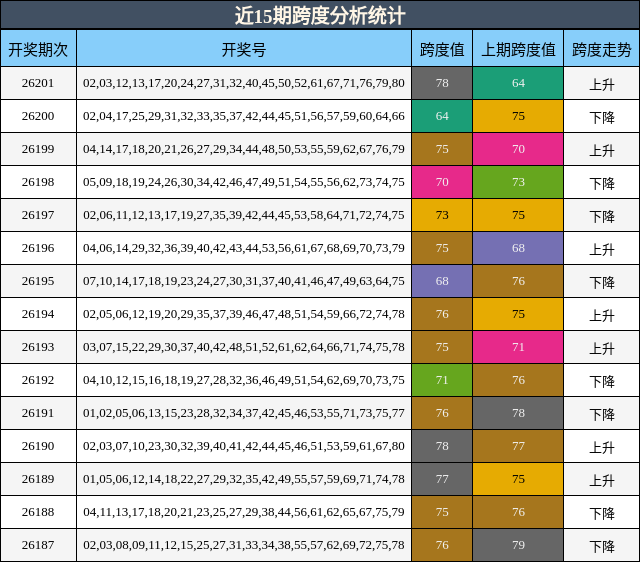Click the 上升 trend in row 26194

602,316
